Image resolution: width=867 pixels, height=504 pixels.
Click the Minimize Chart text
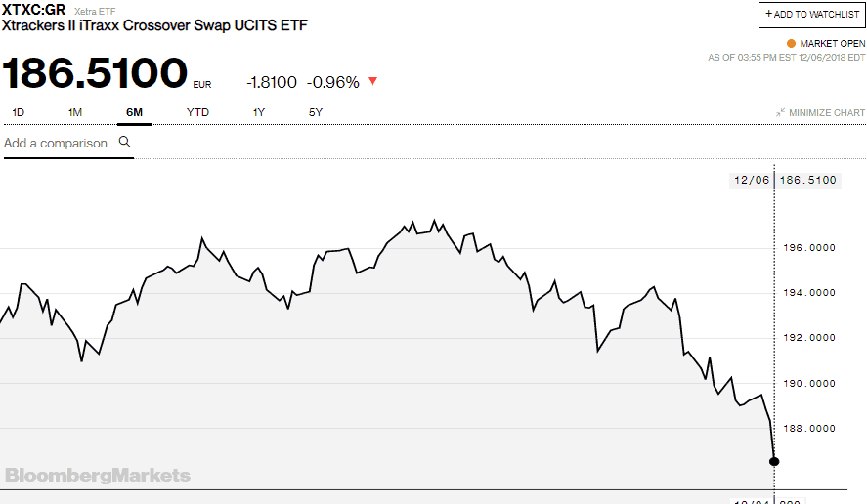coord(827,112)
